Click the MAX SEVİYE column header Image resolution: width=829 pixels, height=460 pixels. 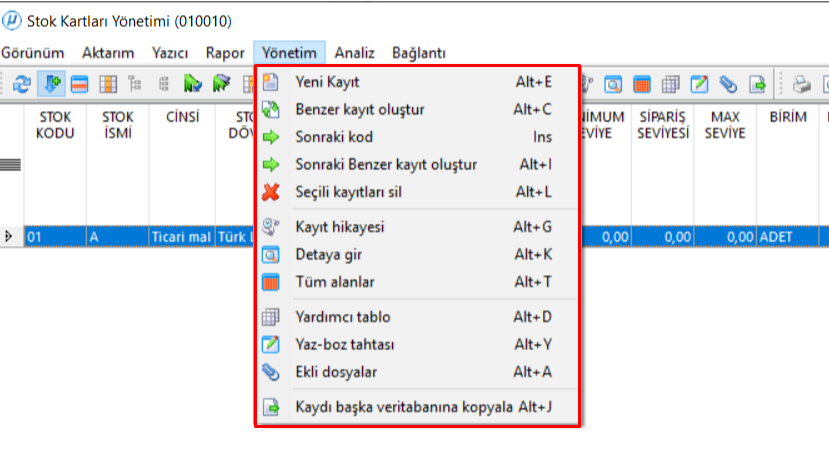[725, 125]
